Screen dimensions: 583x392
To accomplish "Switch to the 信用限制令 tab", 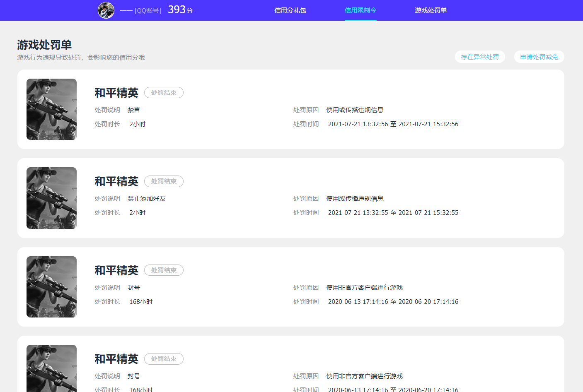I will click(x=360, y=10).
